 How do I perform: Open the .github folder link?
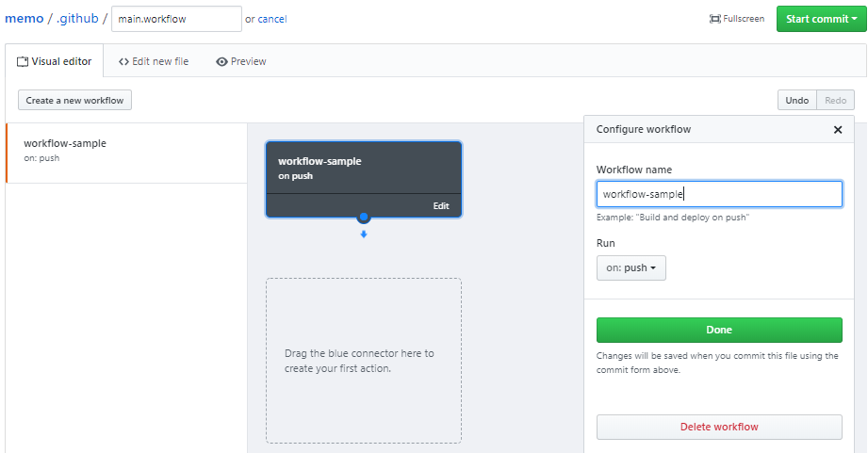[77, 19]
